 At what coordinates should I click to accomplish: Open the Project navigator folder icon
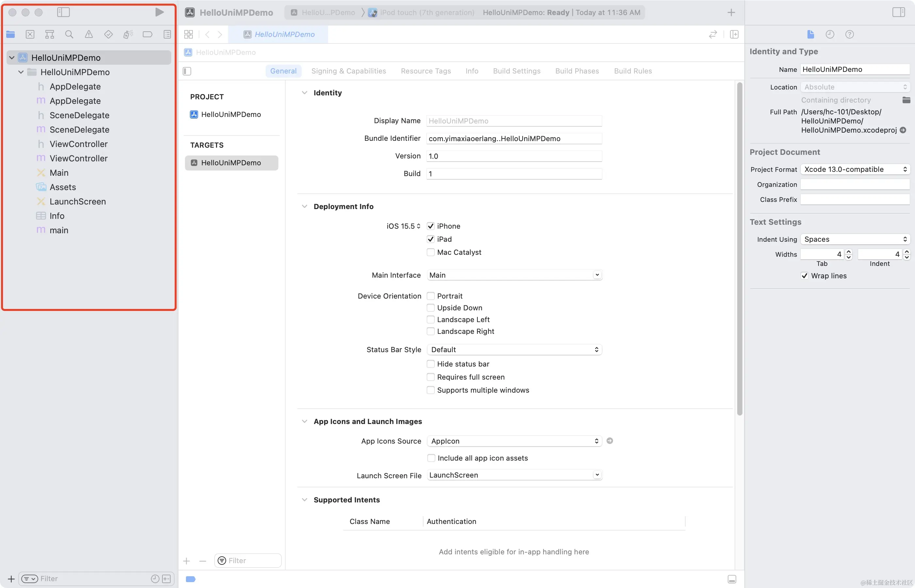coord(11,34)
